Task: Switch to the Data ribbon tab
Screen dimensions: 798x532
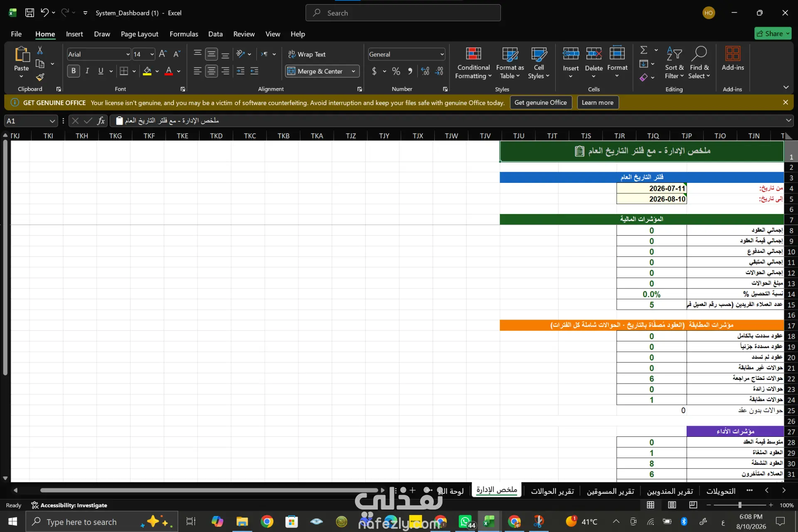Action: (x=215, y=34)
